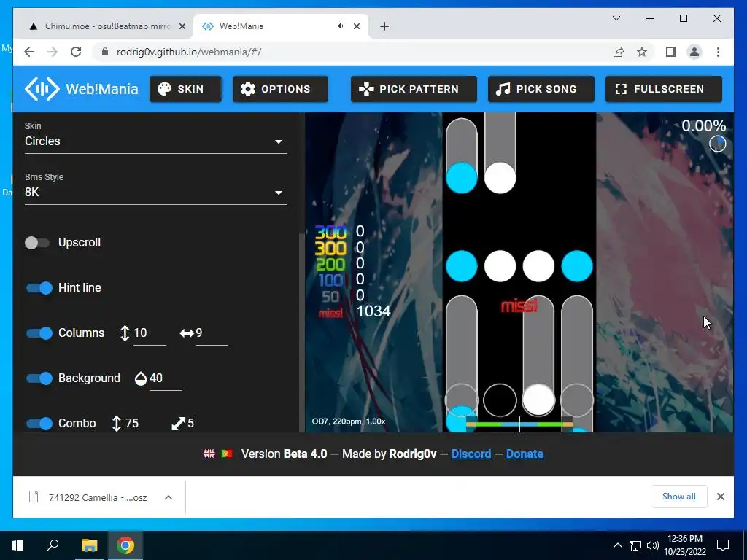
Task: Switch to Portuguese with Portugal flag
Action: tap(227, 454)
